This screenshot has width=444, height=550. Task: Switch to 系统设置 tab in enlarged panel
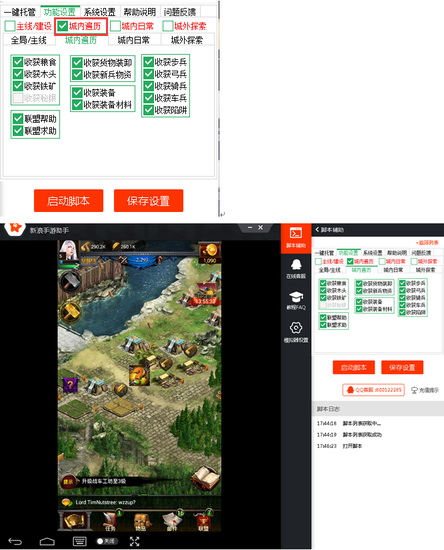click(x=100, y=12)
